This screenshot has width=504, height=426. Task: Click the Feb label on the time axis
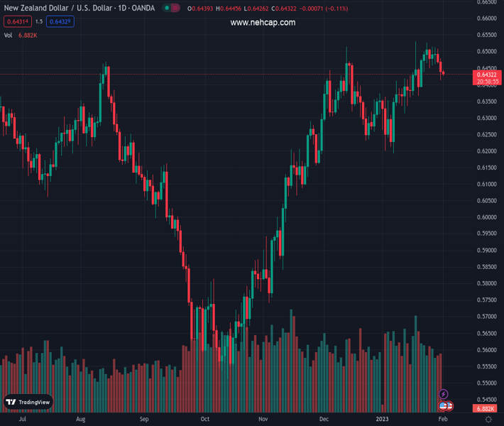[442, 420]
